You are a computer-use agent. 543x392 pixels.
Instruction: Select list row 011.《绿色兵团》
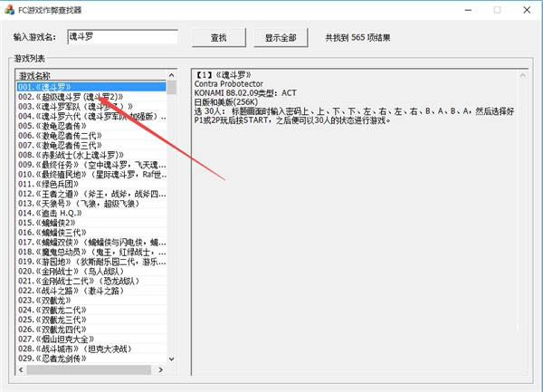tap(91, 184)
